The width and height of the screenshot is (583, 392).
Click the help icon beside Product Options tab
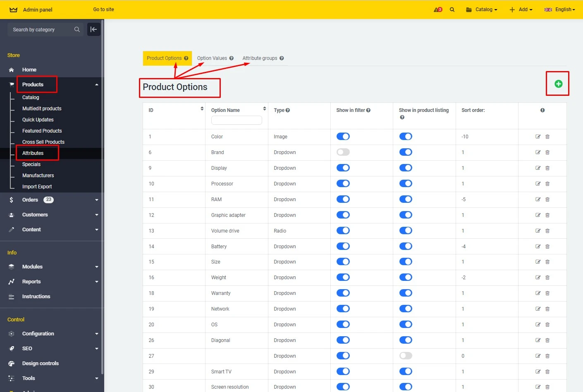[186, 58]
